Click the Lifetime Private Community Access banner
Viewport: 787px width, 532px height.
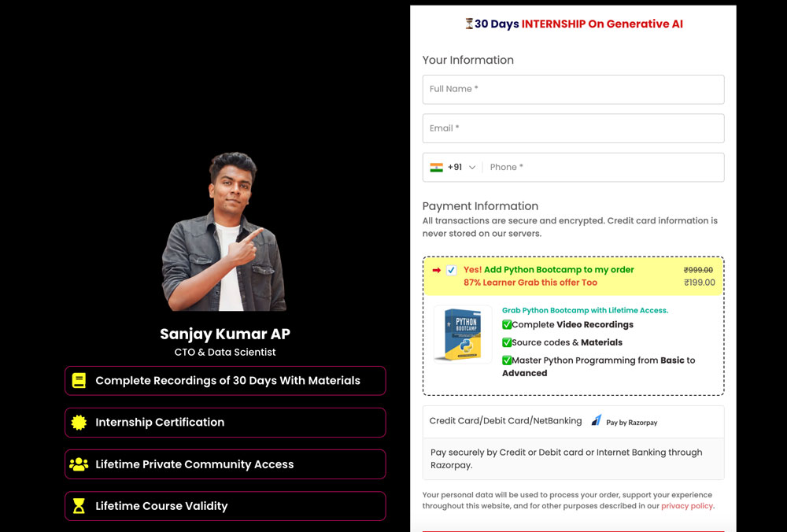point(225,464)
